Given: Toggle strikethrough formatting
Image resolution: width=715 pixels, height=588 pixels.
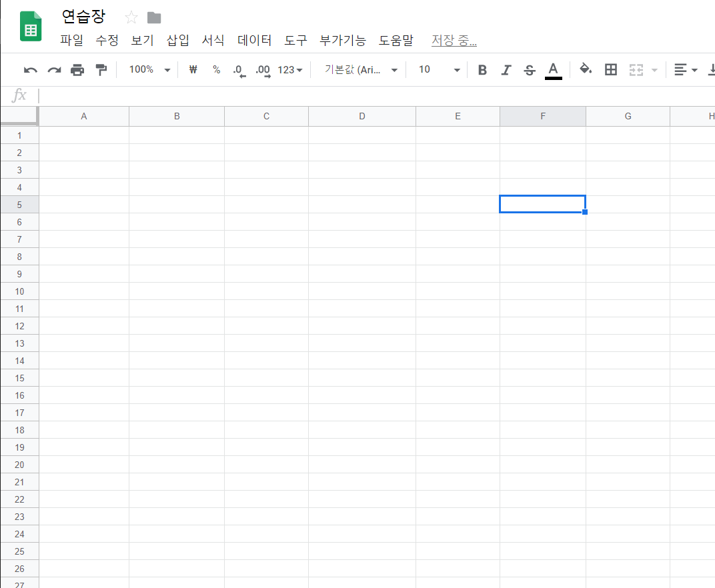Looking at the screenshot, I should point(530,70).
